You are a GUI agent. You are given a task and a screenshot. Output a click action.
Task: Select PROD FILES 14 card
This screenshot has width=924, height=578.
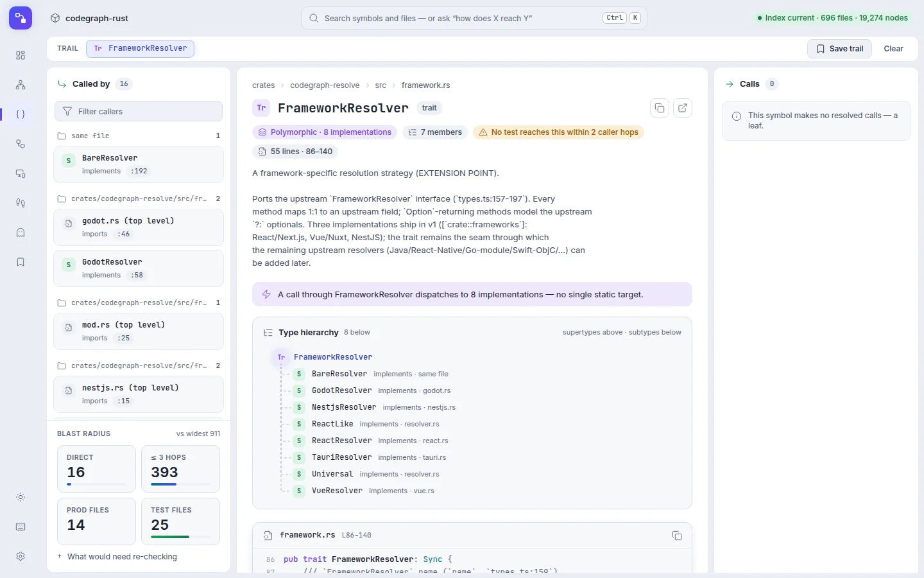coord(96,521)
